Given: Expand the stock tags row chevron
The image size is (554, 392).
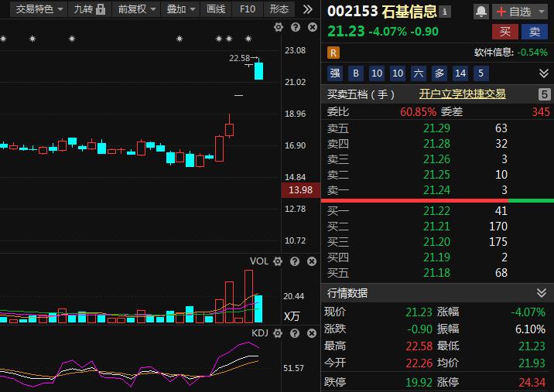Looking at the screenshot, I should point(544,73).
